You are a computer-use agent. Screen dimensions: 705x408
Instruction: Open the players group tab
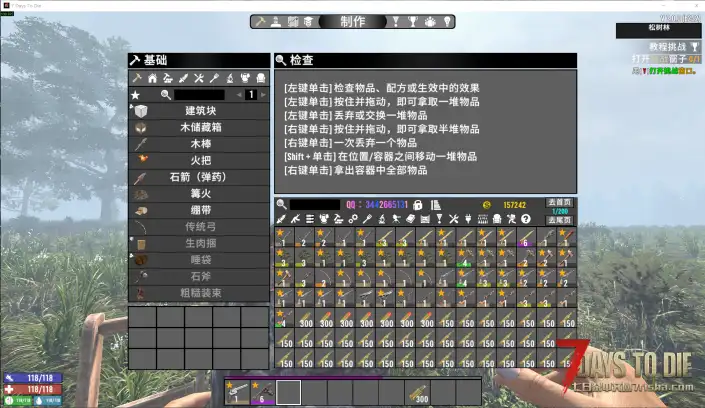coord(430,22)
